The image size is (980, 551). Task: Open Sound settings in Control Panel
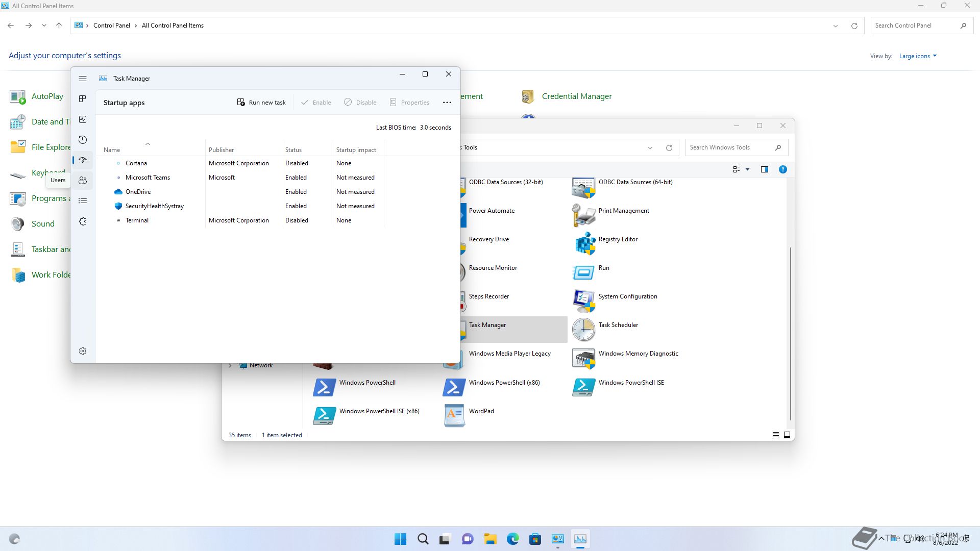click(33, 224)
